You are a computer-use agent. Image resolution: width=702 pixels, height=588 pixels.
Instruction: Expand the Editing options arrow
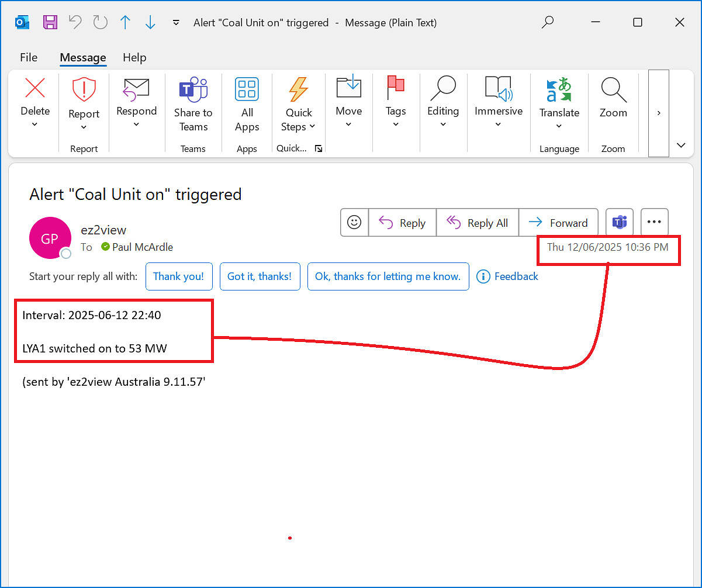[443, 124]
